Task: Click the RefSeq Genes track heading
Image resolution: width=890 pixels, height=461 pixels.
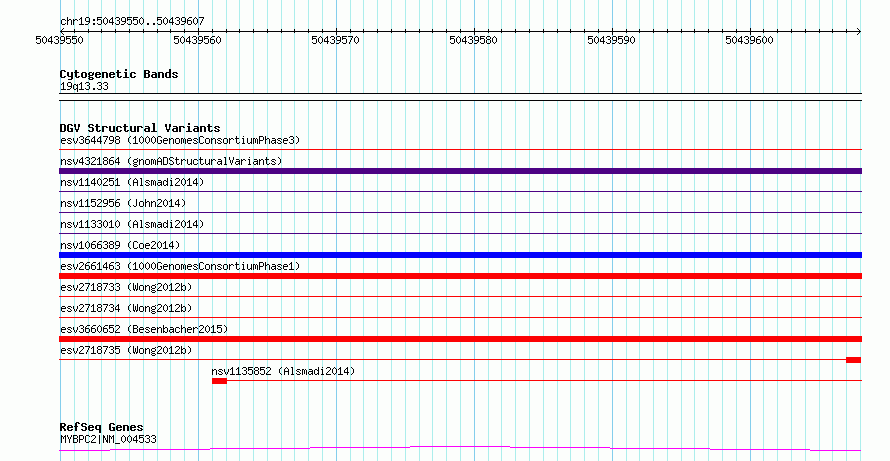Action: click(x=101, y=427)
